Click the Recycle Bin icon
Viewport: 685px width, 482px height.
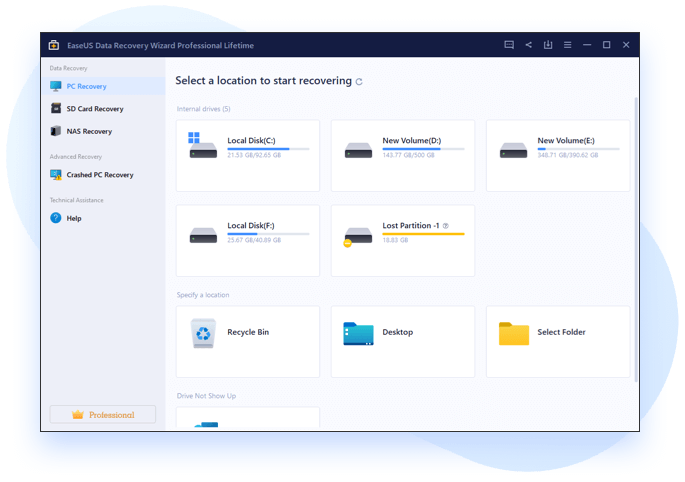tap(203, 333)
